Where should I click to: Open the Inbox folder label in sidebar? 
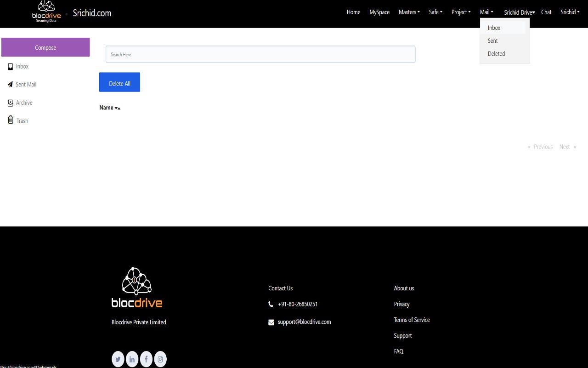[x=22, y=67]
